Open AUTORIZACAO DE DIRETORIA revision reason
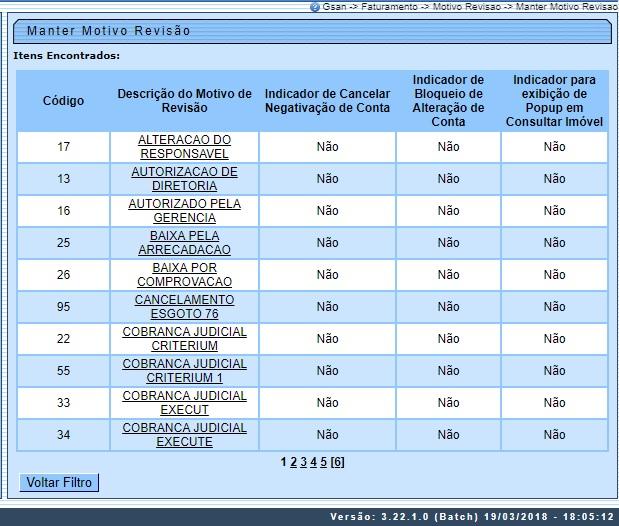 [184, 179]
